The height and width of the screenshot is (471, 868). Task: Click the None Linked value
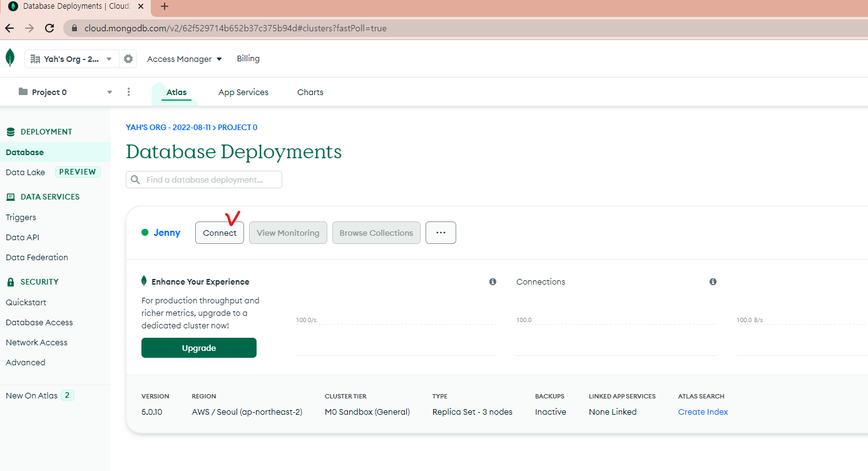(x=613, y=412)
